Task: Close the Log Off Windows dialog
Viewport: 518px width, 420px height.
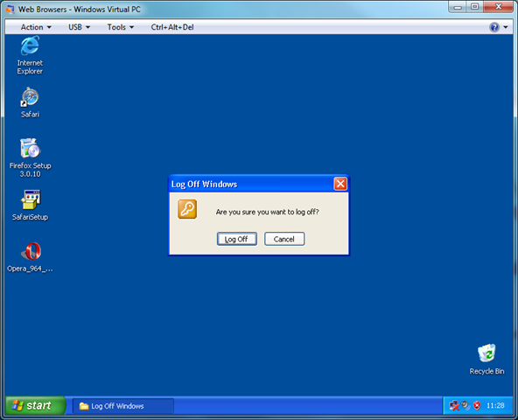Action: click(x=340, y=184)
